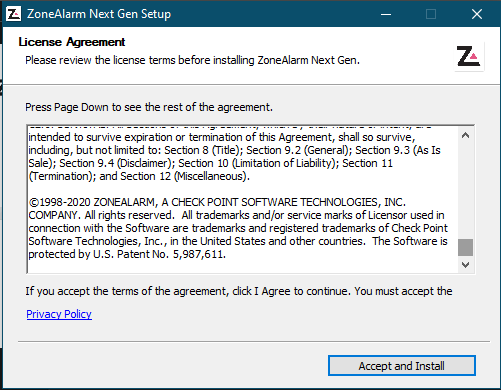Click the greyed-out maximize window icon

[x=431, y=14]
